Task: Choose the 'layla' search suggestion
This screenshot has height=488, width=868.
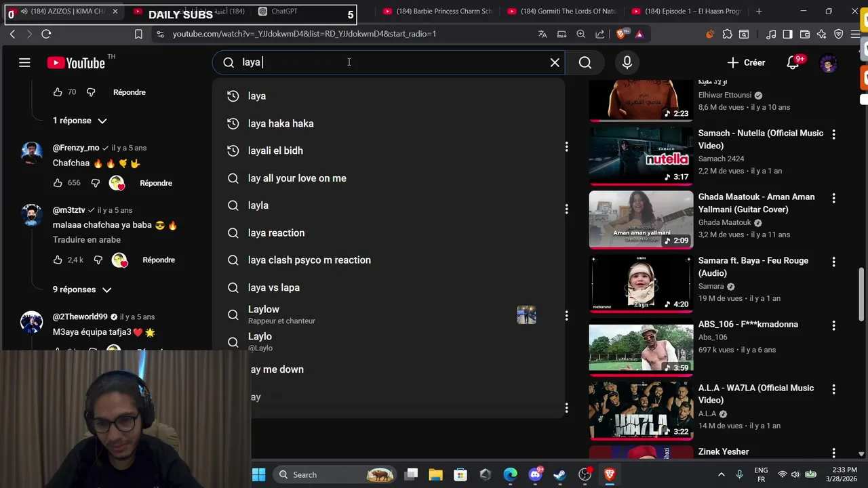Action: click(389, 205)
